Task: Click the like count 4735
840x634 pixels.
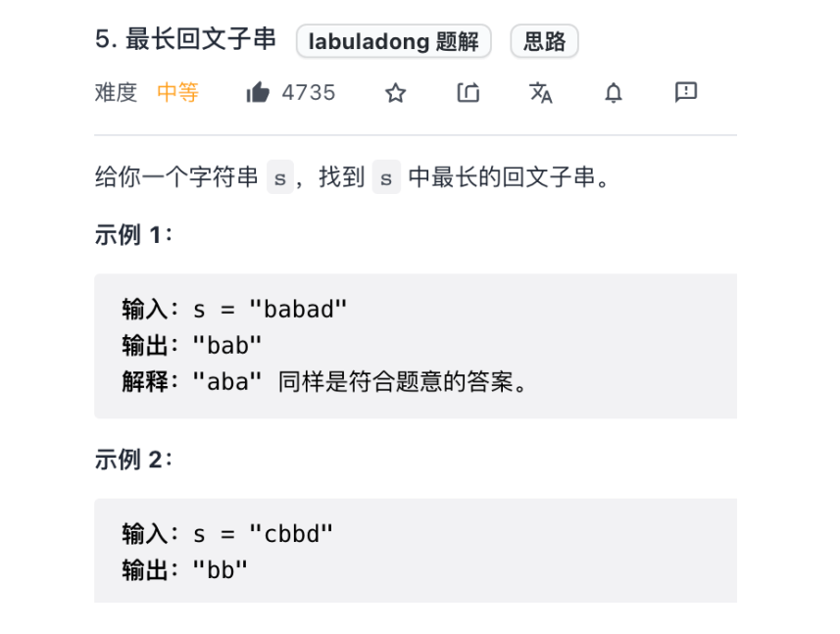Action: pyautogui.click(x=309, y=93)
